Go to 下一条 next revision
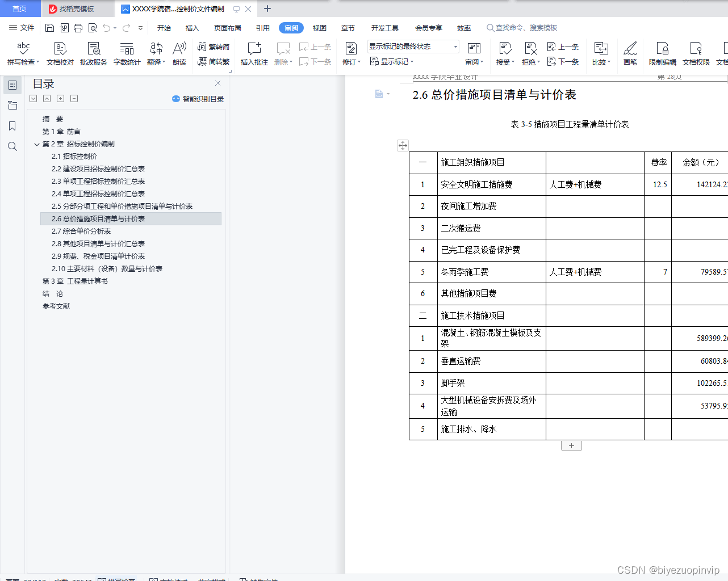The image size is (728, 581). tap(563, 61)
